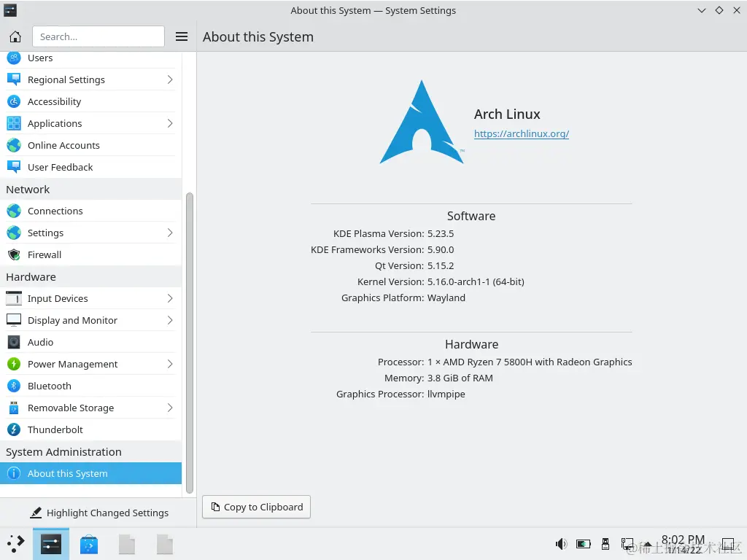The image size is (747, 560).
Task: Expand the Input Devices section
Action: 58,298
